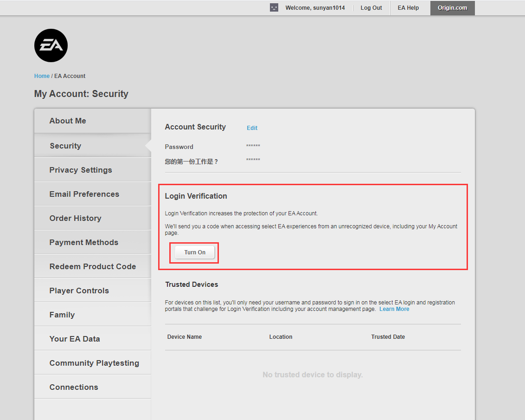This screenshot has width=525, height=420.
Task: Click the EA Account breadcrumb text
Action: [x=70, y=76]
